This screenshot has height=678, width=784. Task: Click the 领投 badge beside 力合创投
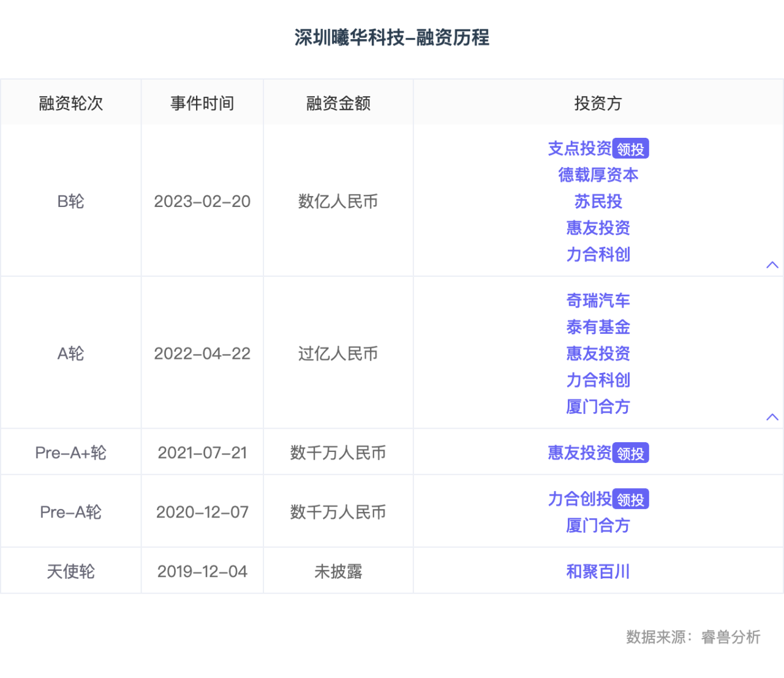click(x=631, y=499)
